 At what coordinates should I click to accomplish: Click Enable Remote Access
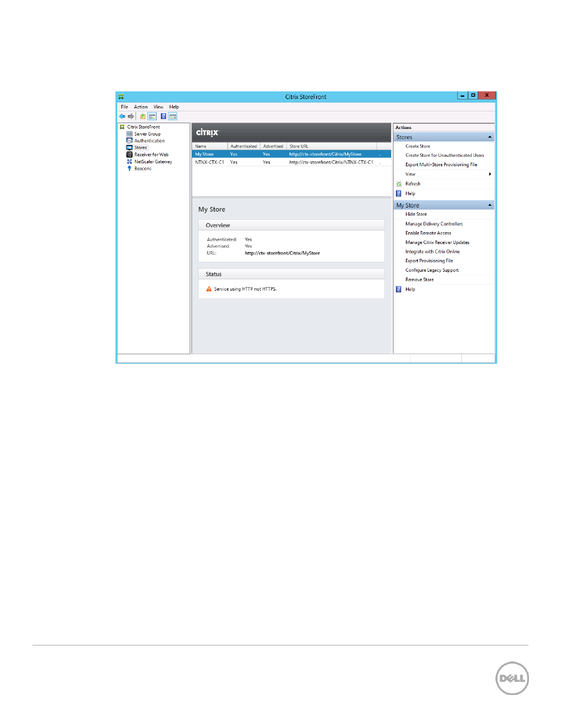(428, 233)
